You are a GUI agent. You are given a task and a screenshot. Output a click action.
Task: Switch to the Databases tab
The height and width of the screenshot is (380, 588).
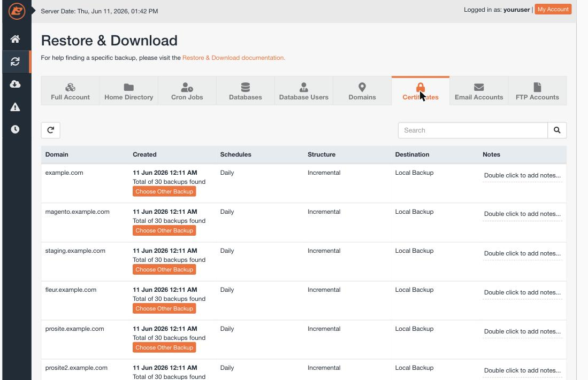[245, 91]
